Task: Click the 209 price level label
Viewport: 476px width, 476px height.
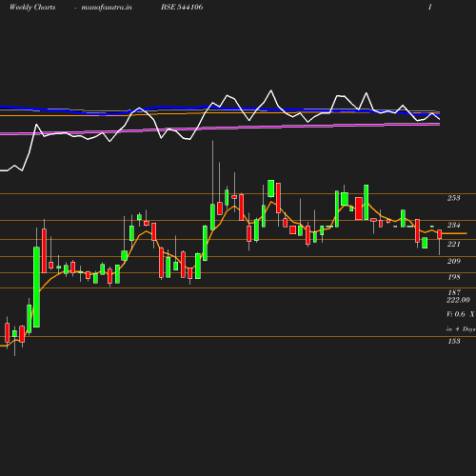Action: (x=453, y=261)
